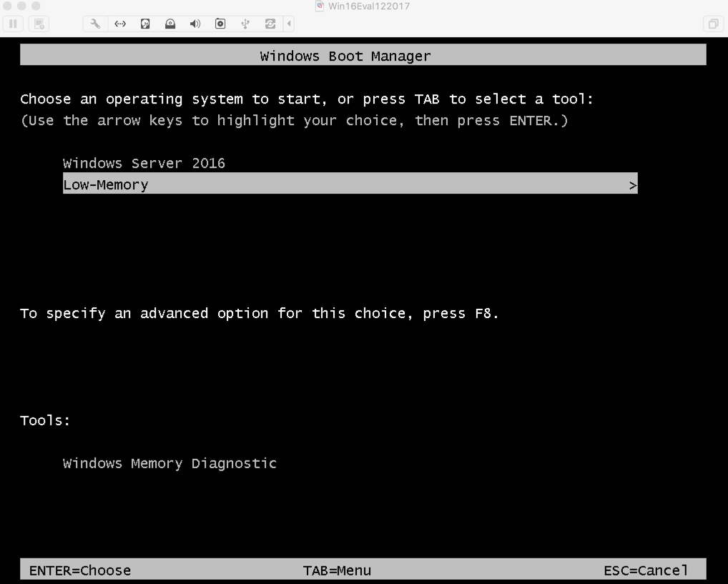This screenshot has width=728, height=584.
Task: Click the sound card speaker icon
Action: [195, 24]
